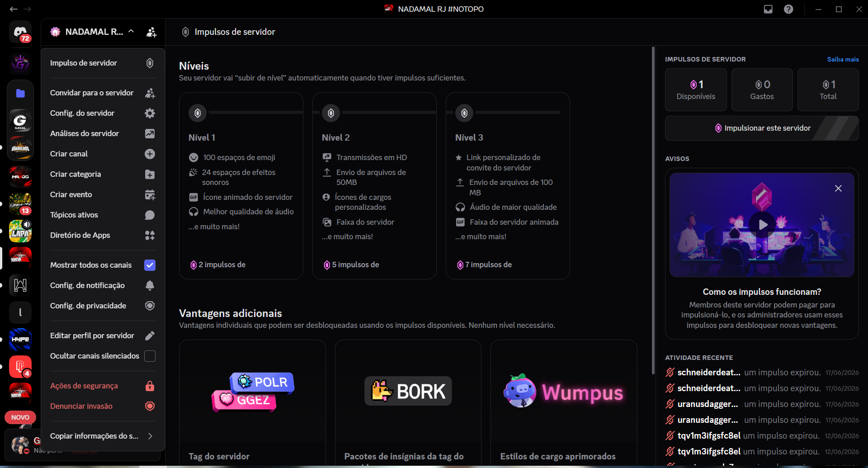Click the NOVO badge in server list
Screen dimensions: 868x468
(20, 417)
